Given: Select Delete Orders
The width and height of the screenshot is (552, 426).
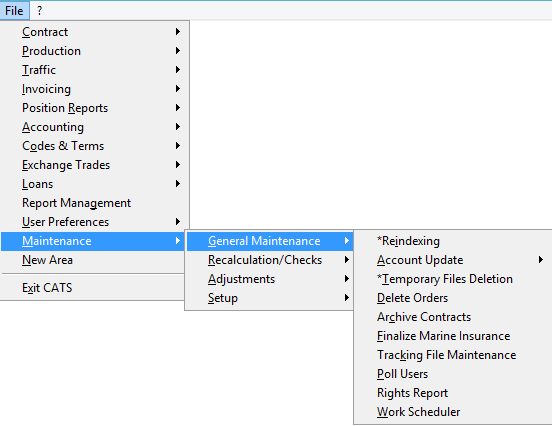Looking at the screenshot, I should coord(453,298).
